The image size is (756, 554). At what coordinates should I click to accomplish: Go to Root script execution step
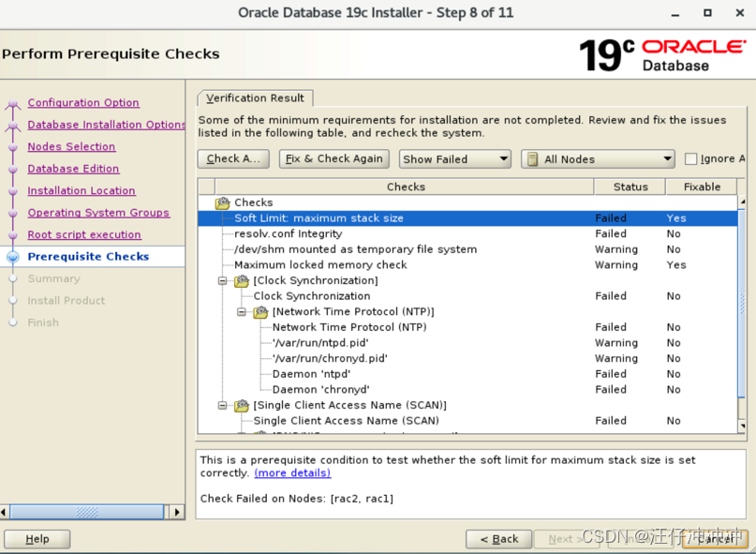[84, 234]
